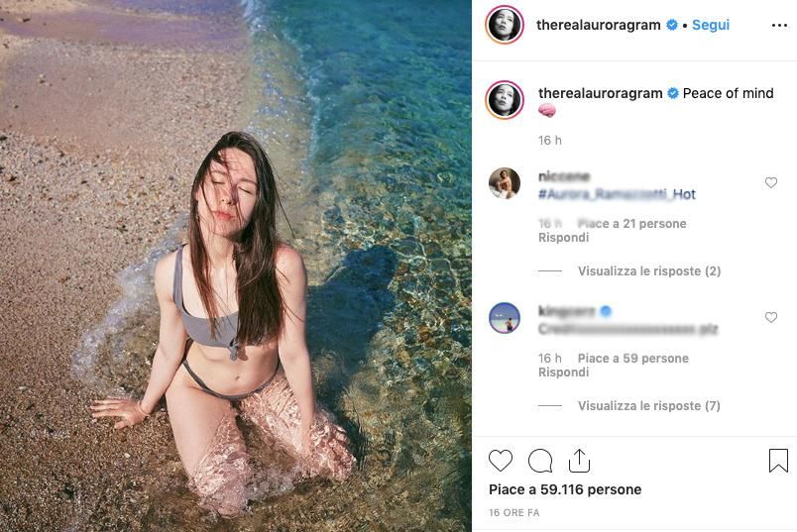This screenshot has height=532, width=797.
Task: Click Rispondi under the first comment
Action: point(563,238)
